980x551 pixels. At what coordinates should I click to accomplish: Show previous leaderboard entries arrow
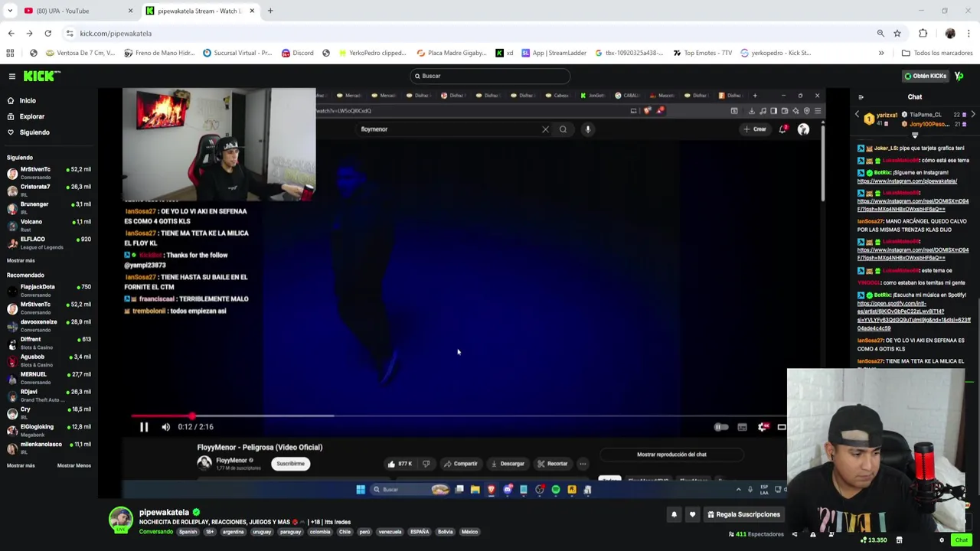point(857,115)
